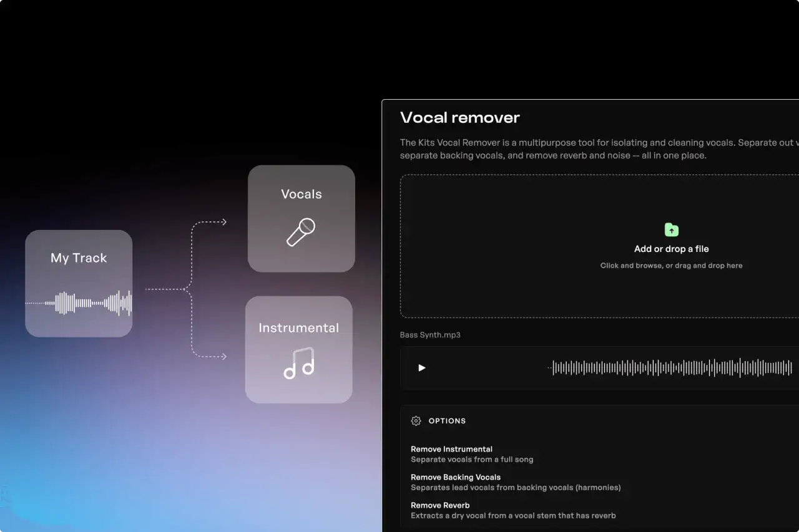Viewport: 799px width, 532px height.
Task: Click the microphone icon in Vocals card
Action: point(301,232)
